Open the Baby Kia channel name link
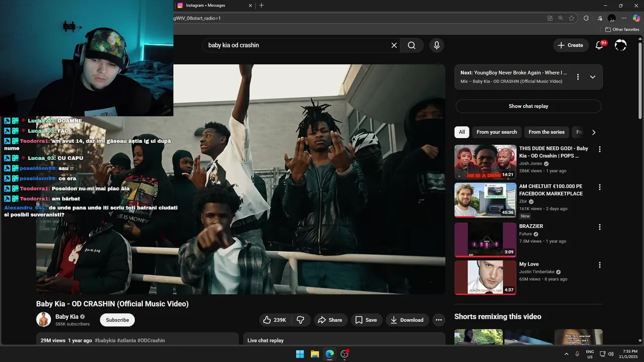 67,317
